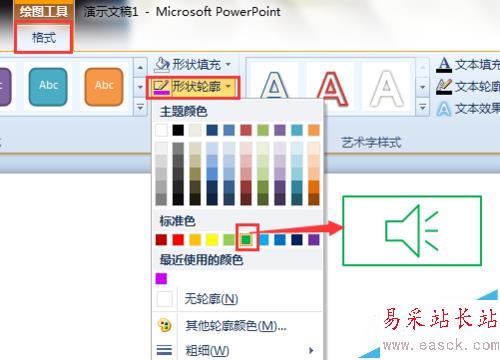
Task: Click the line weight icon beside 粗细
Action: tap(164, 350)
